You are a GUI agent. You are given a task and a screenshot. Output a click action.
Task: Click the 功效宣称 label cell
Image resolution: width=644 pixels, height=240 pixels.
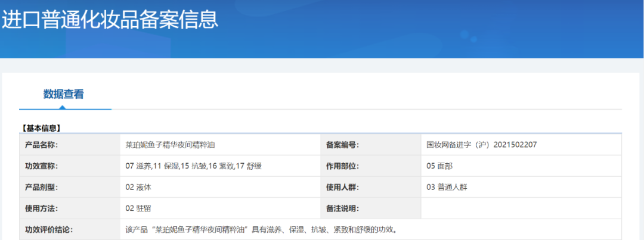69,166
